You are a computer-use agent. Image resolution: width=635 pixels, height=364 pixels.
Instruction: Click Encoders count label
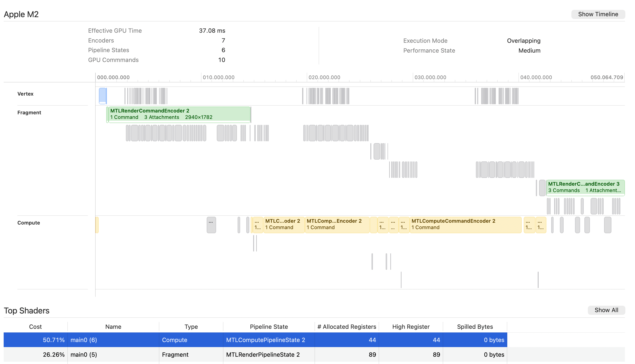coord(101,40)
